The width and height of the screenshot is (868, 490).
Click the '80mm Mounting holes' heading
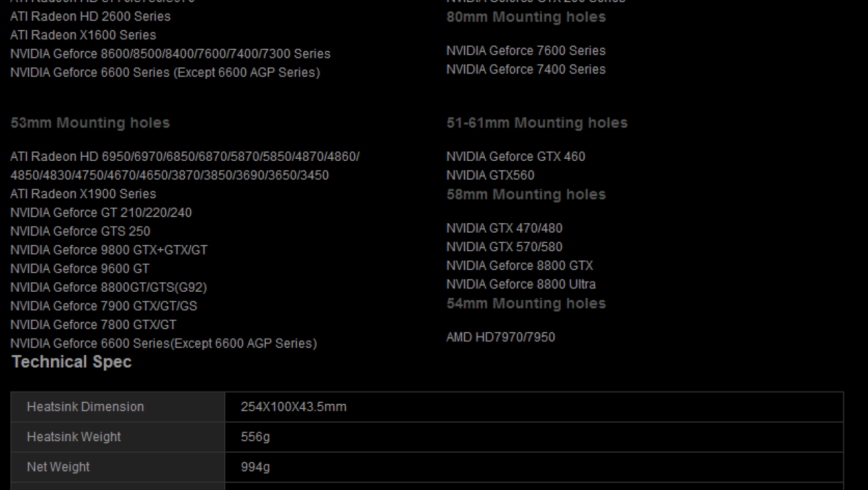[526, 17]
